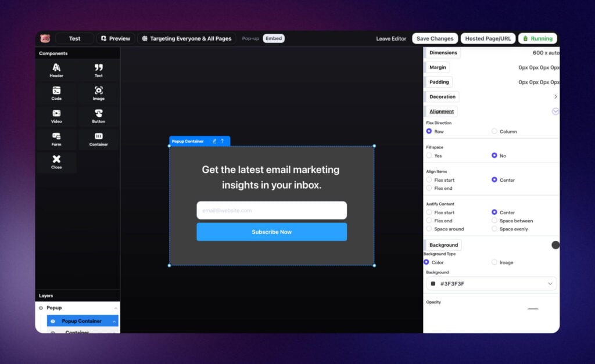Expand the Decoration section
Image resolution: width=595 pixels, height=364 pixels.
(x=555, y=97)
